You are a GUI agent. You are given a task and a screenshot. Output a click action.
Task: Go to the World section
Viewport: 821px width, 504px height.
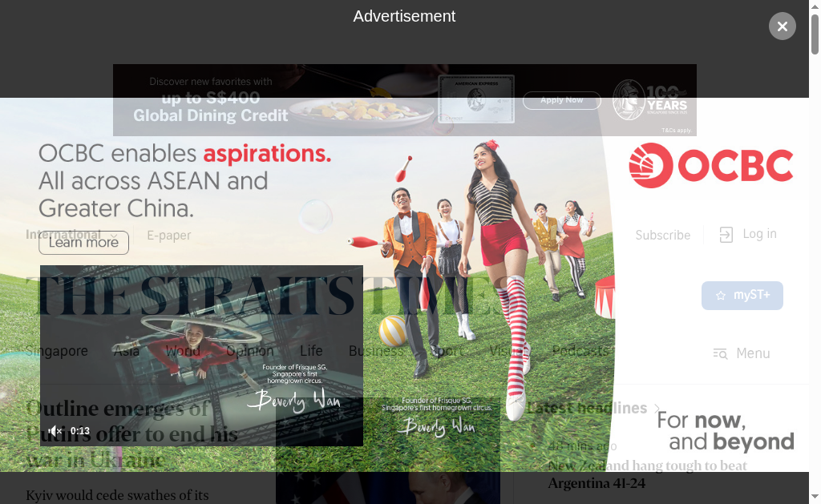(x=183, y=351)
